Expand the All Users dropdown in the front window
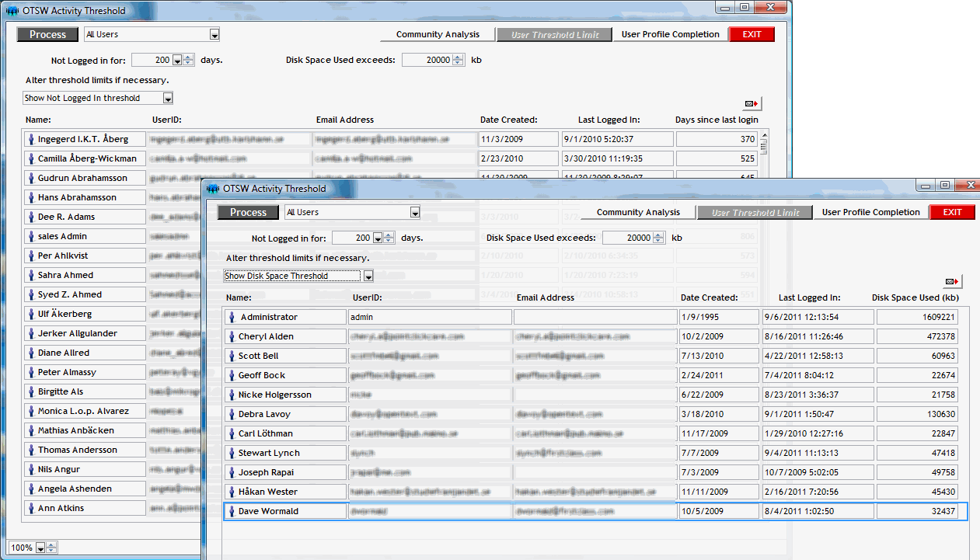 415,212
